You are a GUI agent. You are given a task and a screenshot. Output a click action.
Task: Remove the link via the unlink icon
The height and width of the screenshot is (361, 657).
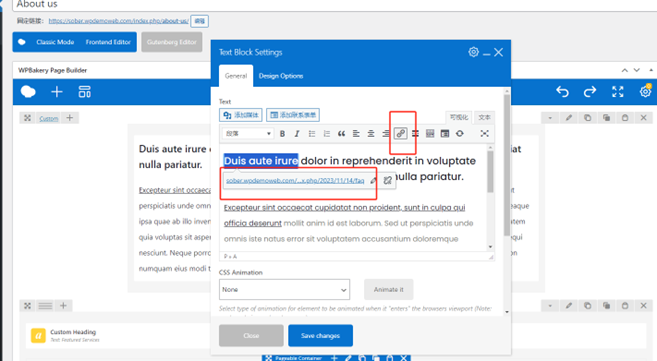coord(388,180)
